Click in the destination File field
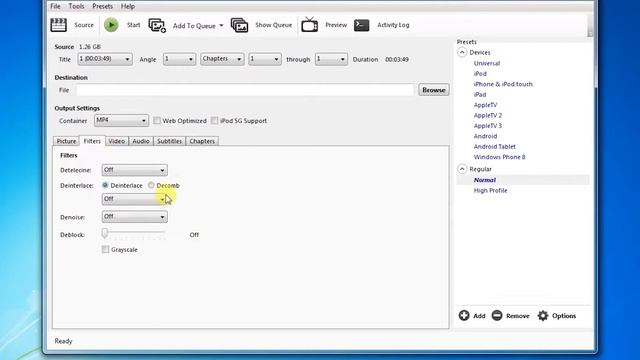 point(245,90)
